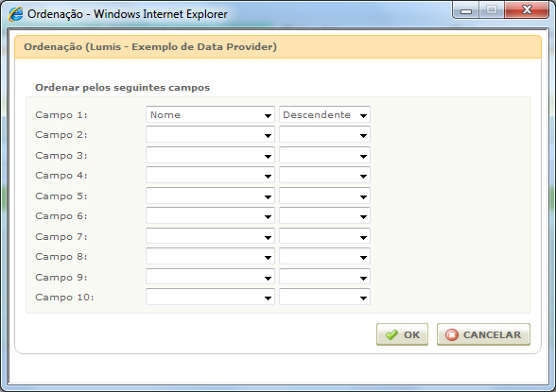Close the Ordenação window
Viewport: 556px width, 392px height.
point(527,9)
